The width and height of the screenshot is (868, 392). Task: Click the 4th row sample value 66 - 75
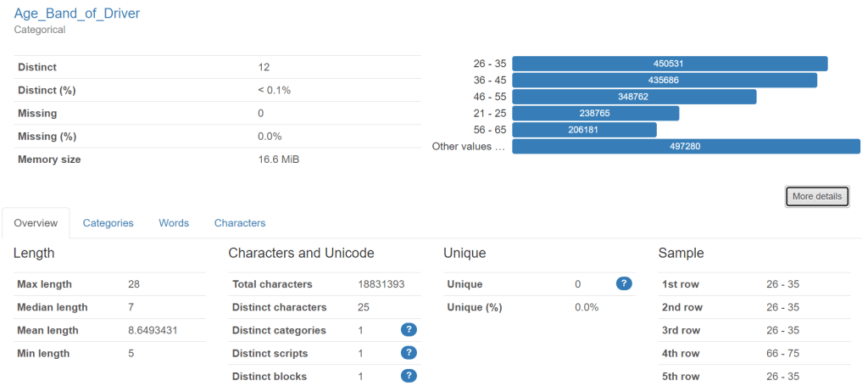coord(782,353)
